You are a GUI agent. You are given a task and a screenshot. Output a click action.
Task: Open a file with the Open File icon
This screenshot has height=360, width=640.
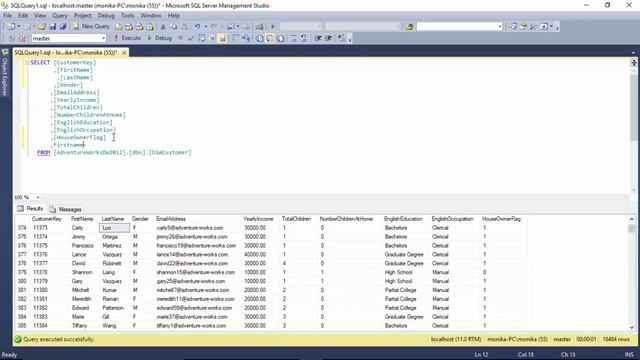click(42, 27)
